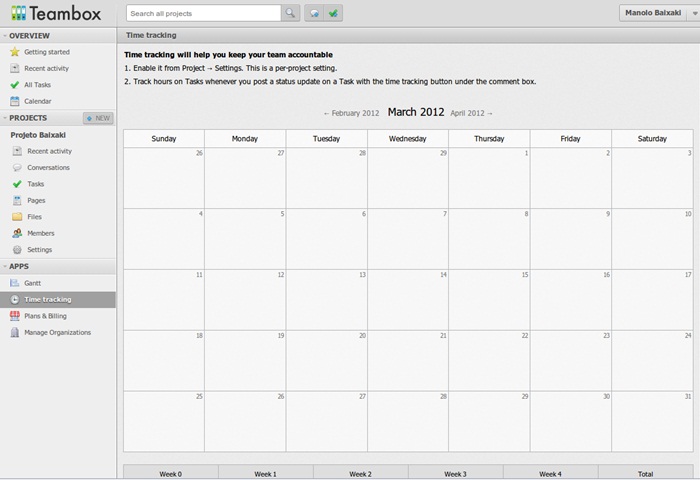700x480 pixels.
Task: Click the Search all projects field
Action: tap(202, 14)
